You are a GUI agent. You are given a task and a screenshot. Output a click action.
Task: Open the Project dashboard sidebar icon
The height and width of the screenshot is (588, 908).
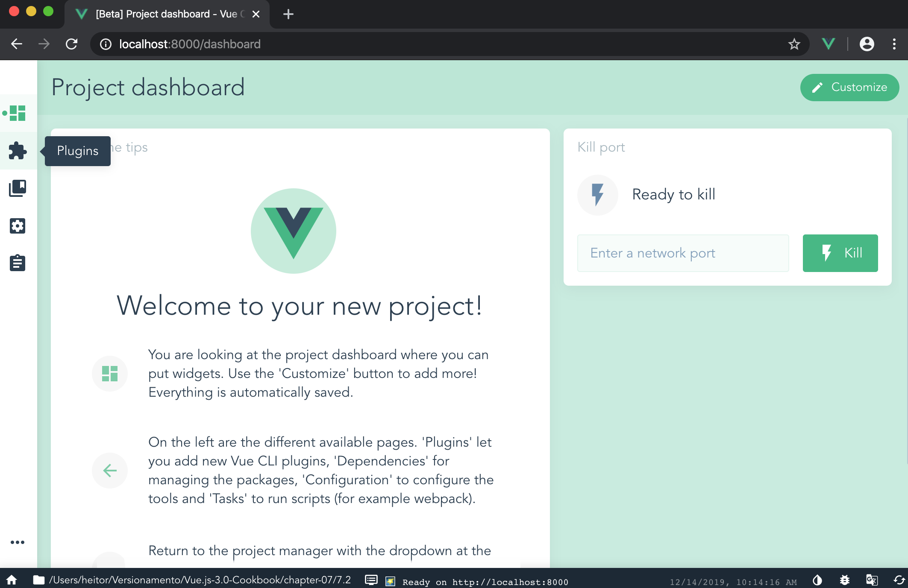pyautogui.click(x=18, y=113)
